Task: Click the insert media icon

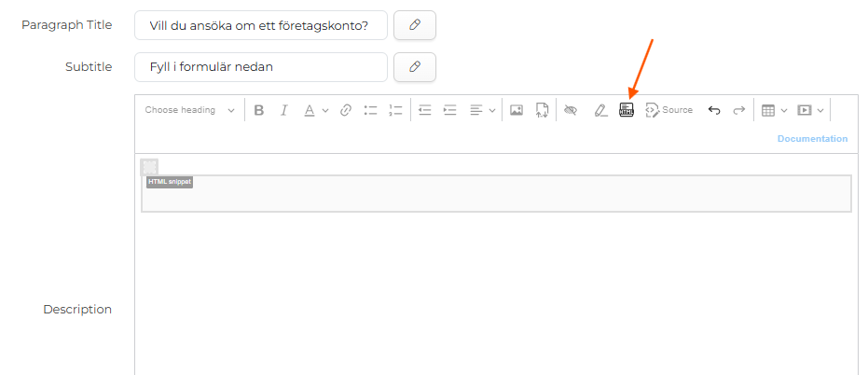Action: pos(804,110)
